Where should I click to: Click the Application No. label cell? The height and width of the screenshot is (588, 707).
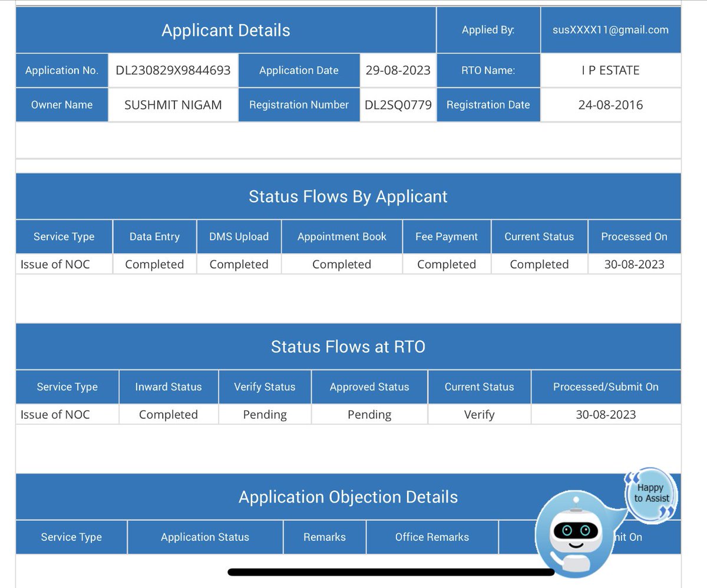coord(62,70)
